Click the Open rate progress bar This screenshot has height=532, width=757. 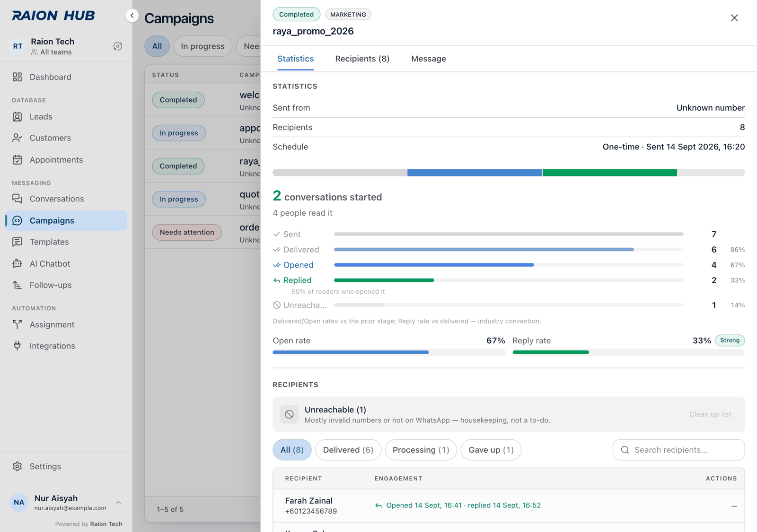(389, 352)
